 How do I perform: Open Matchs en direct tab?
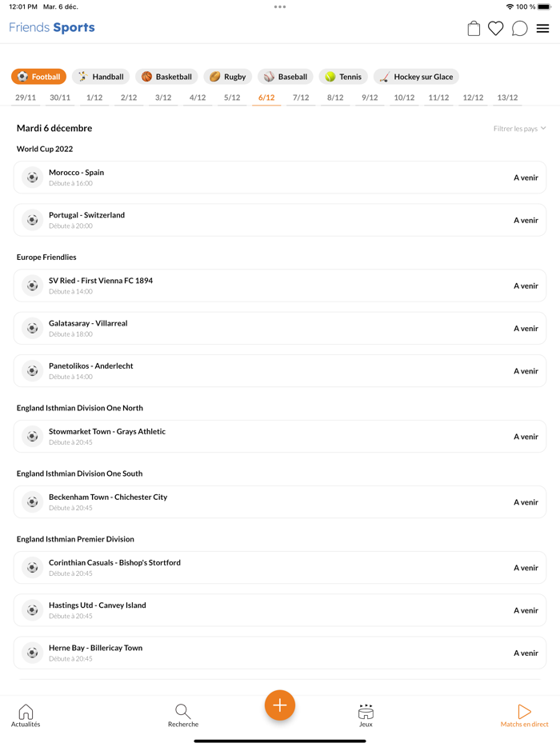tap(524, 716)
